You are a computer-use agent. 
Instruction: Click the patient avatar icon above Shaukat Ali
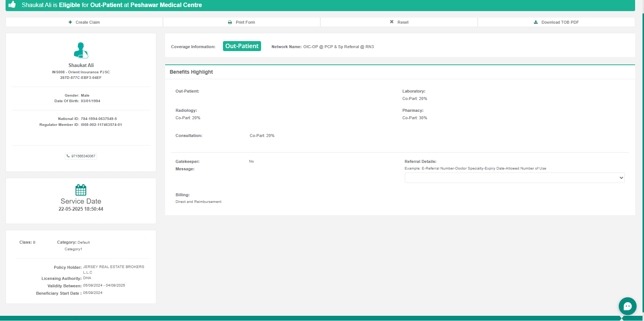click(x=81, y=50)
